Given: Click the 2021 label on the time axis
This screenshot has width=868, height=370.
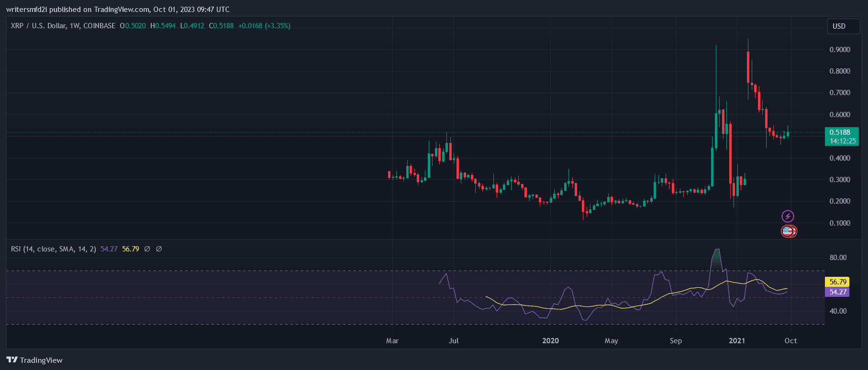Looking at the screenshot, I should tap(736, 341).
